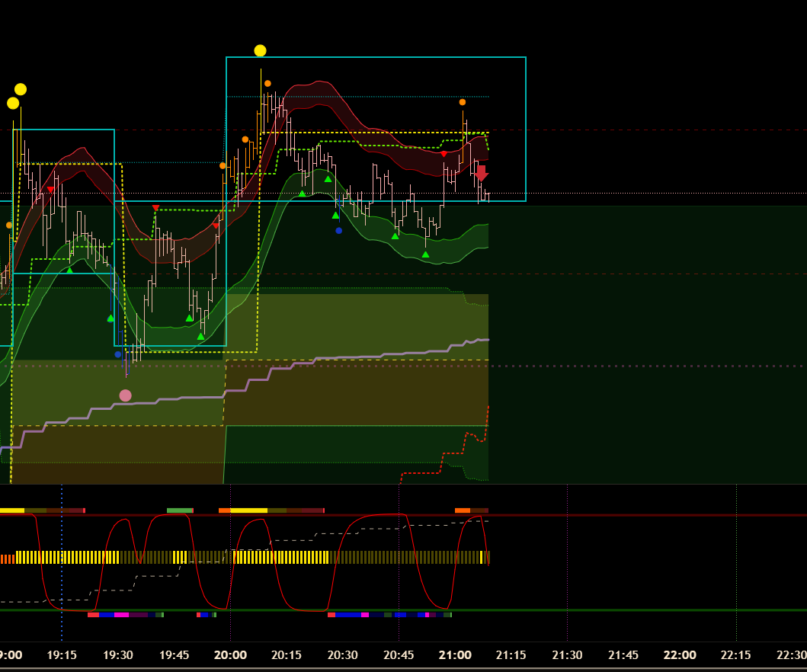Click the rightmost green up triangle near 20:52

point(425,254)
